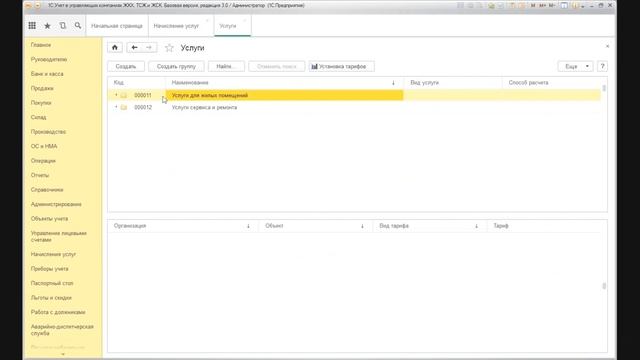The height and width of the screenshot is (360, 640).
Task: Open the Отчеты section
Action: coord(40,175)
